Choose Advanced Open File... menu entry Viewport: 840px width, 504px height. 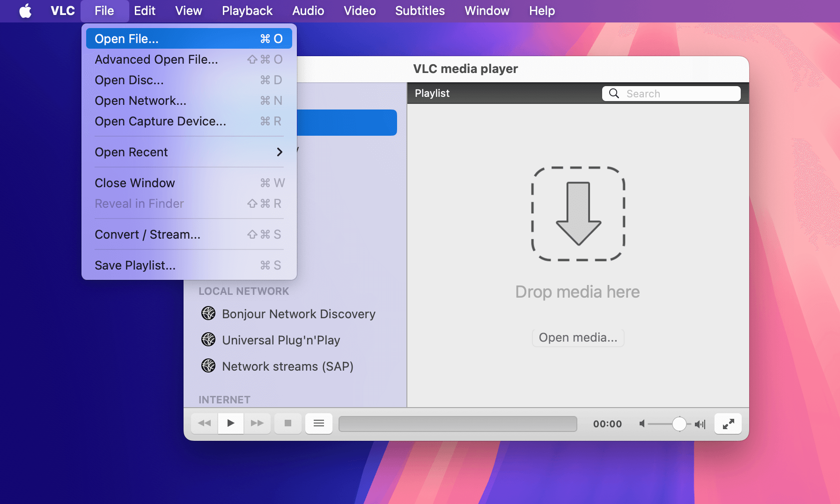pyautogui.click(x=189, y=59)
